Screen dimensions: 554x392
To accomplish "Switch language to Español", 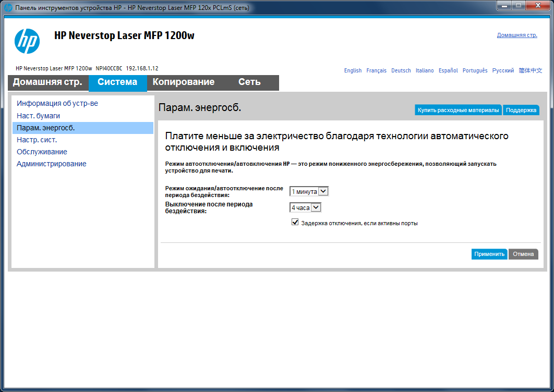I will (448, 70).
